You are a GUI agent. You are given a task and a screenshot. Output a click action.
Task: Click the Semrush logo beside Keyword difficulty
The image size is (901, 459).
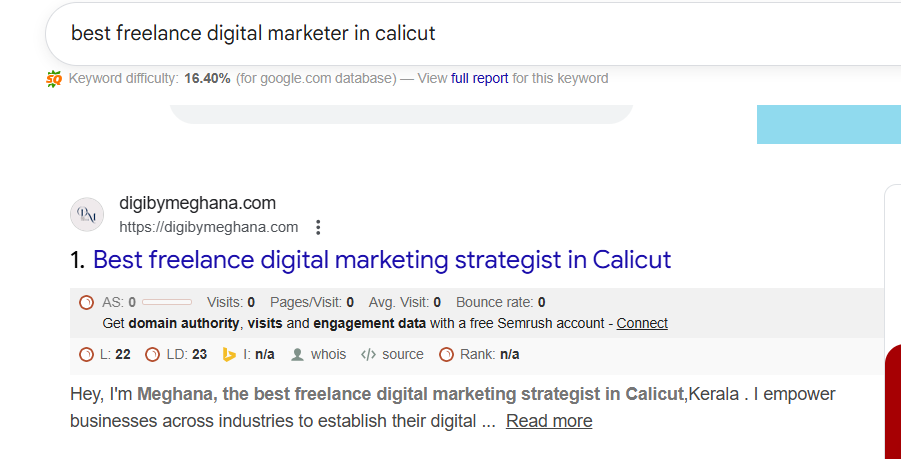[x=54, y=79]
